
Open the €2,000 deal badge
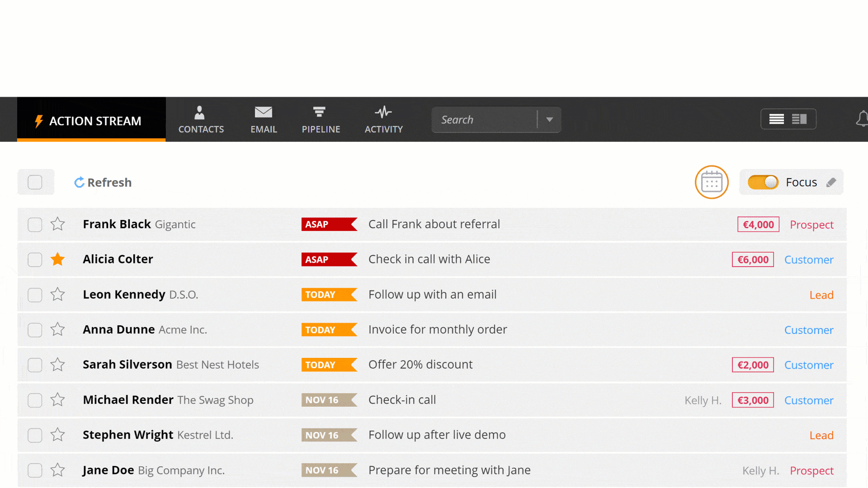coord(753,365)
